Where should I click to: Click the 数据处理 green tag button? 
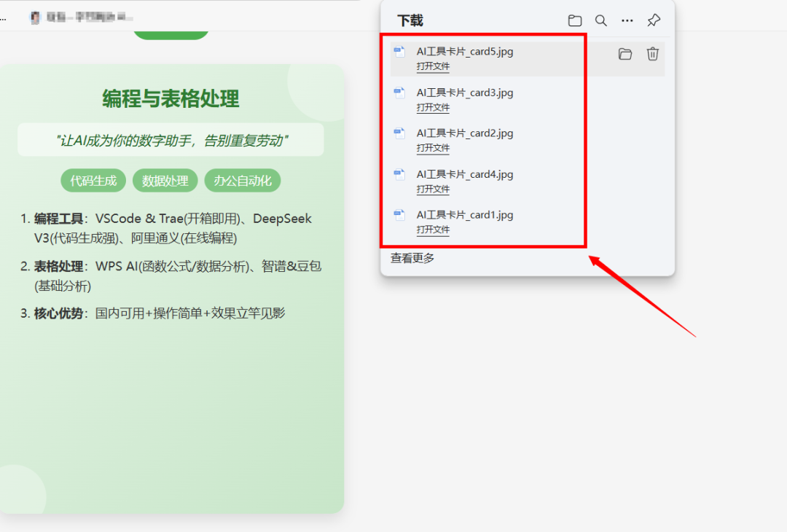tap(165, 180)
